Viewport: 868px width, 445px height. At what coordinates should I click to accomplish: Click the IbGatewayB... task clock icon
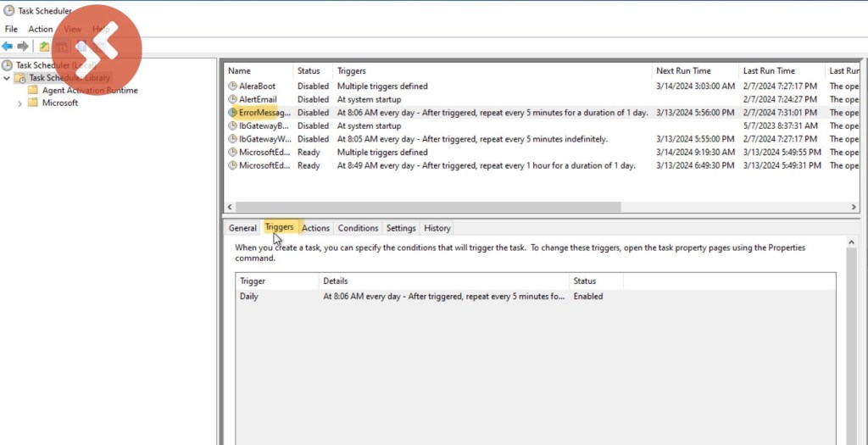[232, 125]
